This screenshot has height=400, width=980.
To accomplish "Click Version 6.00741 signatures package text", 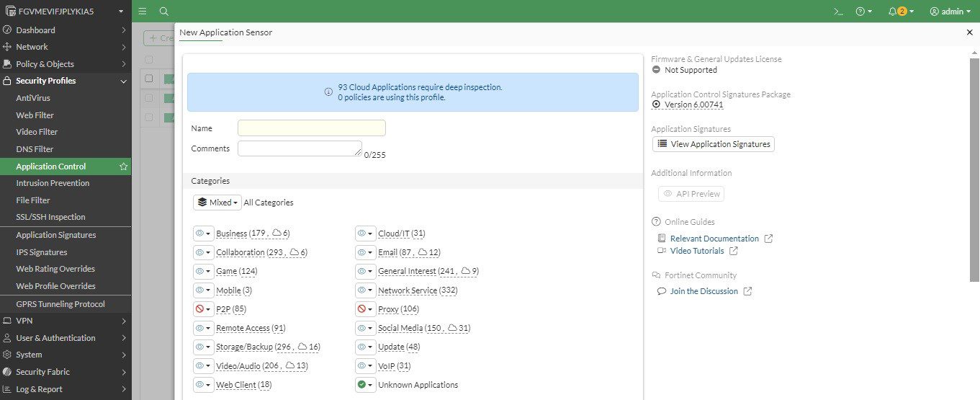I will (x=694, y=105).
